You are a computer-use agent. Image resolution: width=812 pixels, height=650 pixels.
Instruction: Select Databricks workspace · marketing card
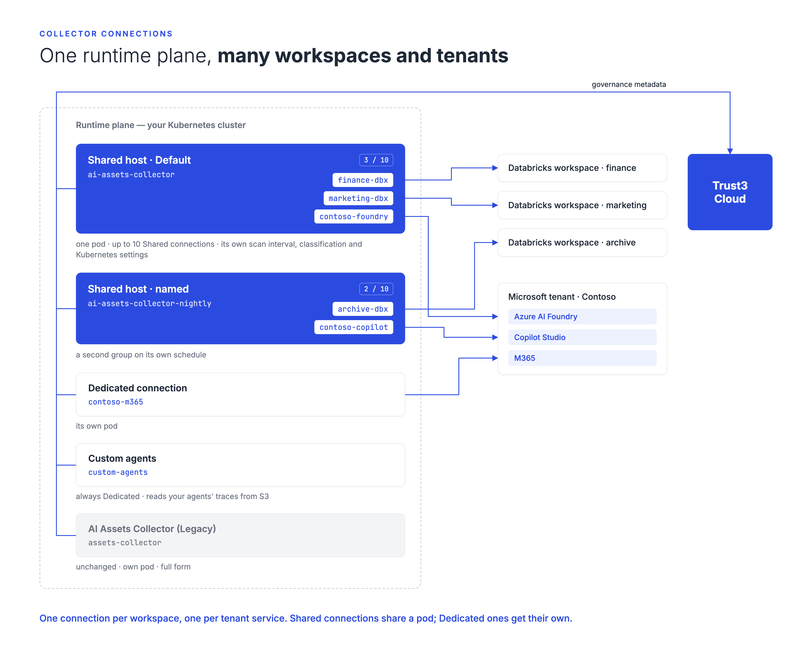point(582,205)
